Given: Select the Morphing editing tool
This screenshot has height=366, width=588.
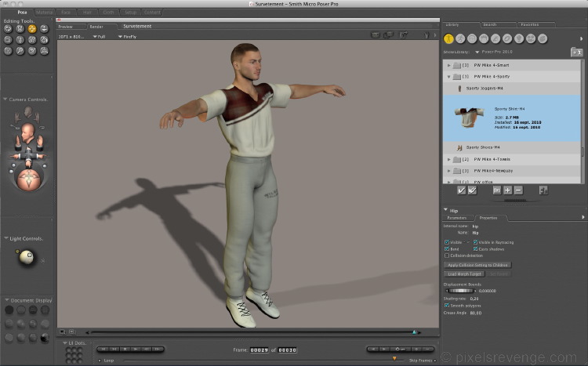Looking at the screenshot, I should tap(32, 51).
